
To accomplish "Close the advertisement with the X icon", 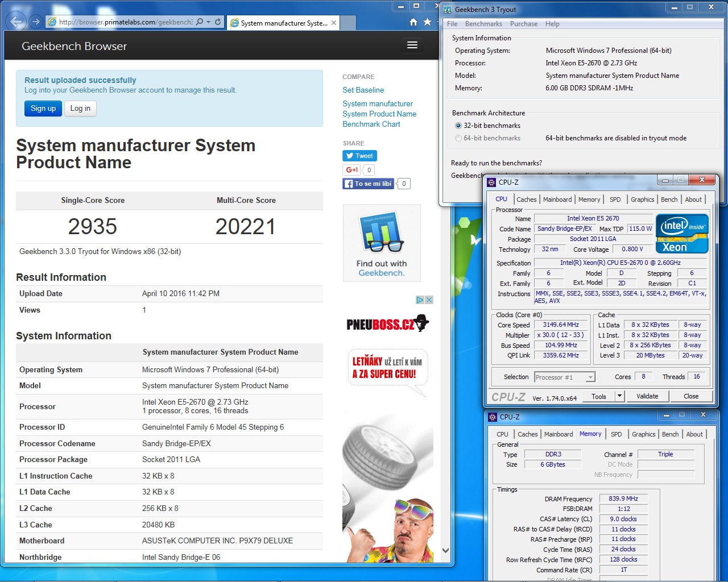I will click(x=429, y=300).
